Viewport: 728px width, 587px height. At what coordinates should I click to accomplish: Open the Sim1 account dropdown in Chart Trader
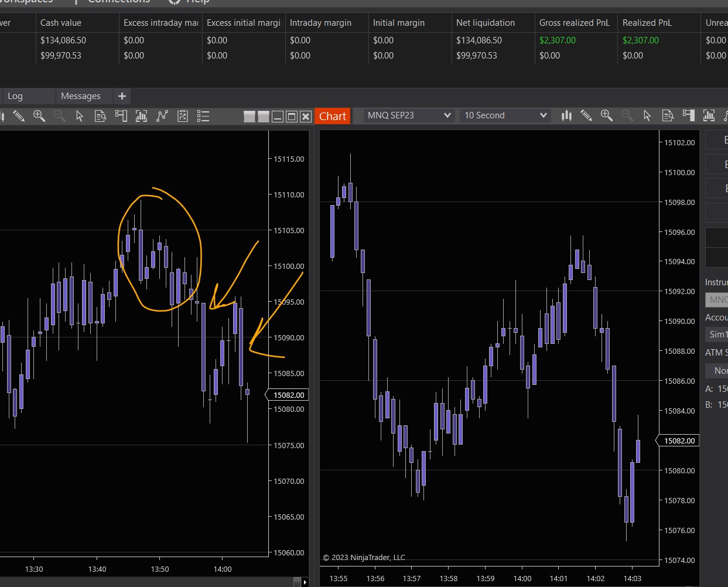click(x=717, y=335)
